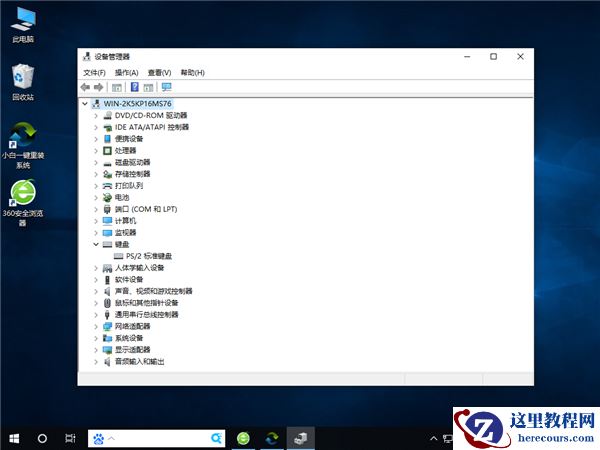Click the Cortana circle on the taskbar
The height and width of the screenshot is (450, 600).
click(x=42, y=439)
